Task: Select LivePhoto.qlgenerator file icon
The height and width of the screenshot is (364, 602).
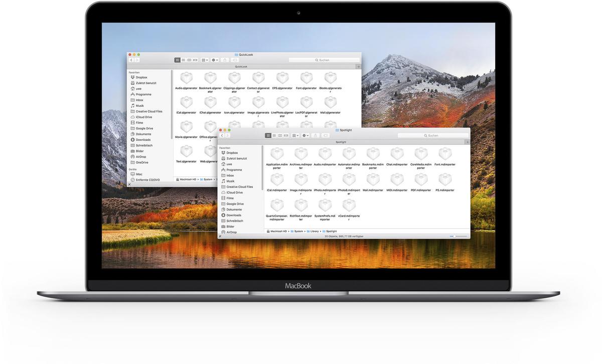Action: (282, 103)
